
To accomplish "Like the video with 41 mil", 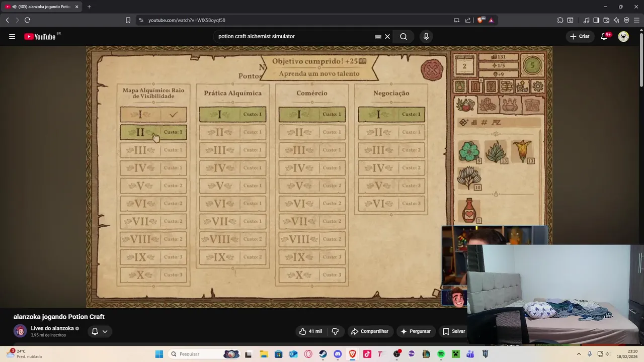I will coord(310,331).
